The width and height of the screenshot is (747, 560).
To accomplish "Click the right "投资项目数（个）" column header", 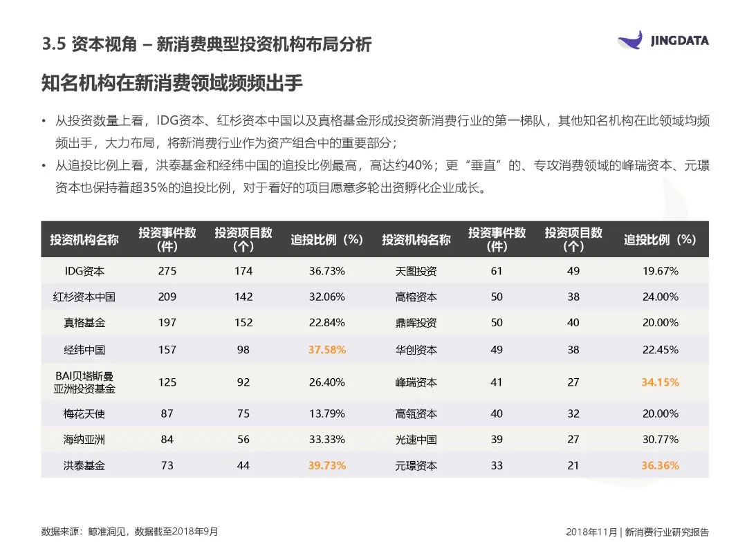I will point(573,239).
